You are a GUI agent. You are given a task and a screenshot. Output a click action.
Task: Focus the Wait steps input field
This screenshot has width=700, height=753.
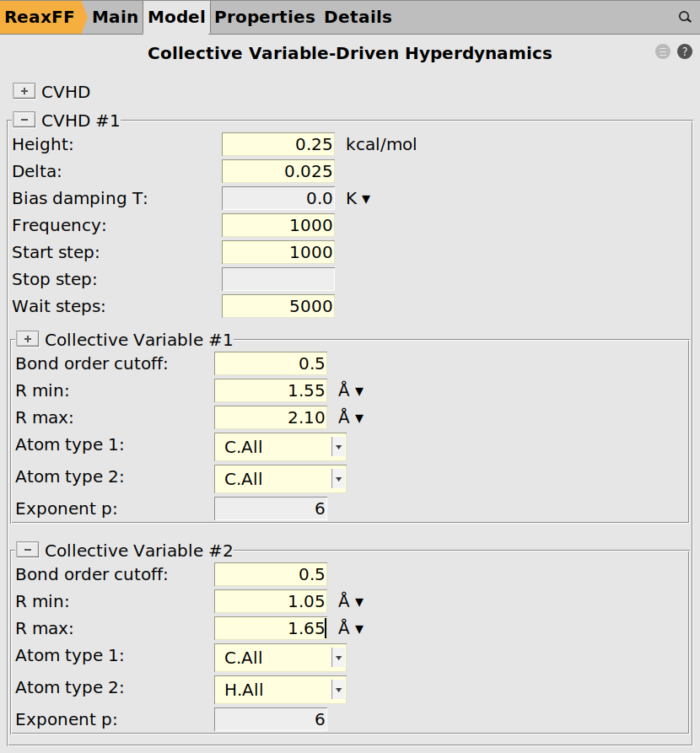click(277, 306)
